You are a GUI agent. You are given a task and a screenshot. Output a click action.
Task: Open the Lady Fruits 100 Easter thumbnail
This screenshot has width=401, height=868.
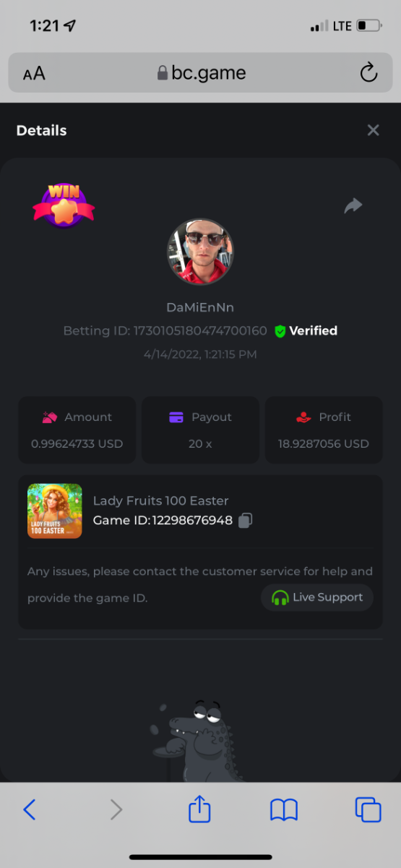click(55, 511)
